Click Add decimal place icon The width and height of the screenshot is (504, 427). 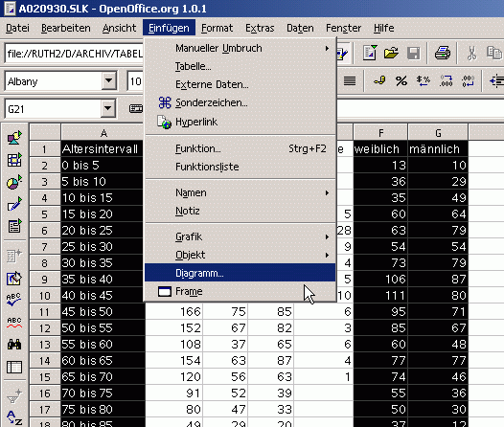(x=446, y=80)
